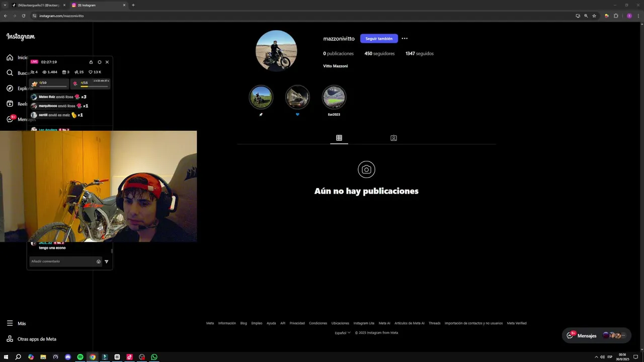
Task: Switch to the posts grid tab
Action: (339, 138)
